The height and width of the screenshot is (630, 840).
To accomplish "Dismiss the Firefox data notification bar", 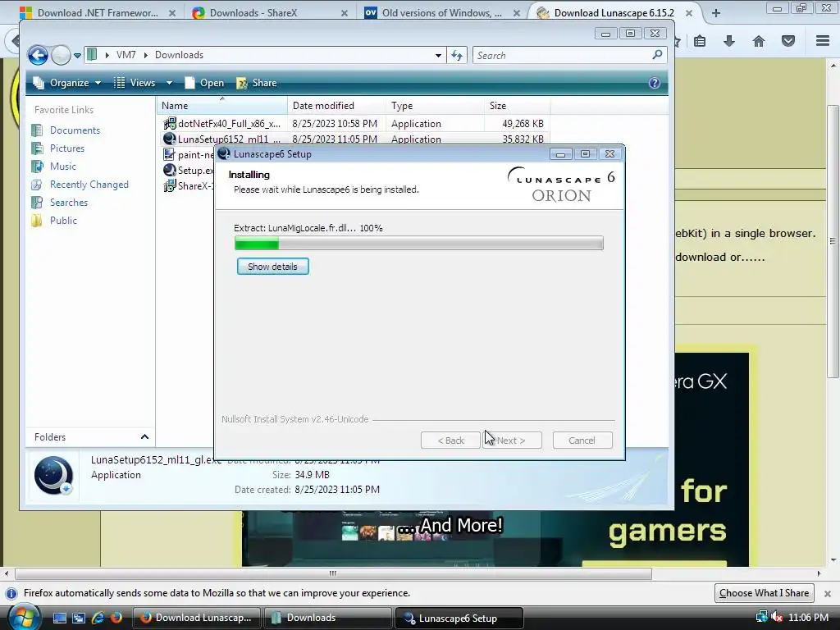I will (x=828, y=594).
